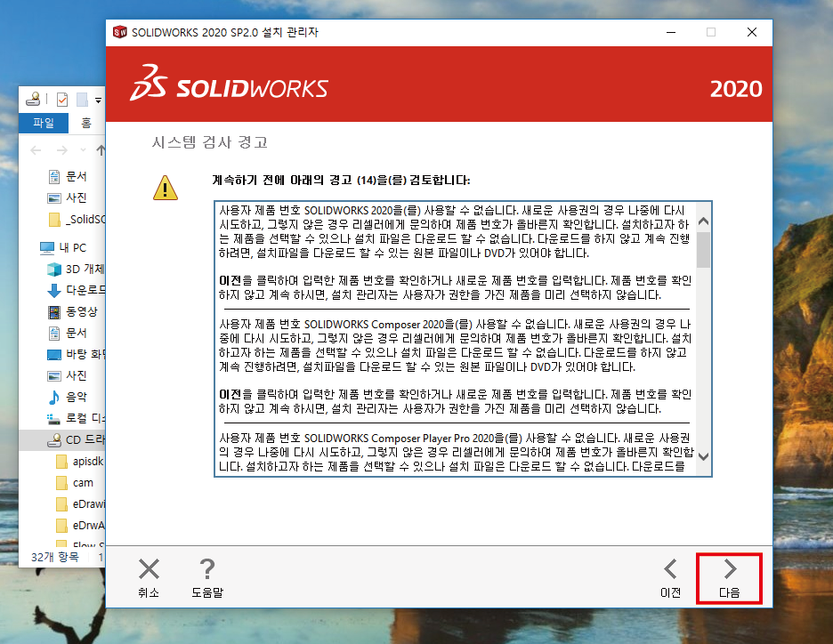
Task: Select 음악 folder in navigation pane
Action: 68,397
